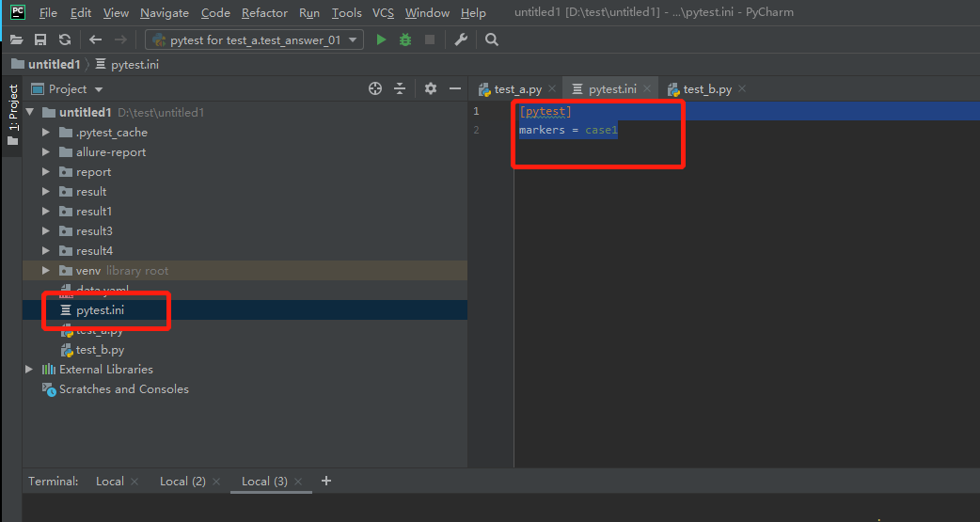Click line number 2 in the gutter
The image size is (980, 522).
pos(476,130)
